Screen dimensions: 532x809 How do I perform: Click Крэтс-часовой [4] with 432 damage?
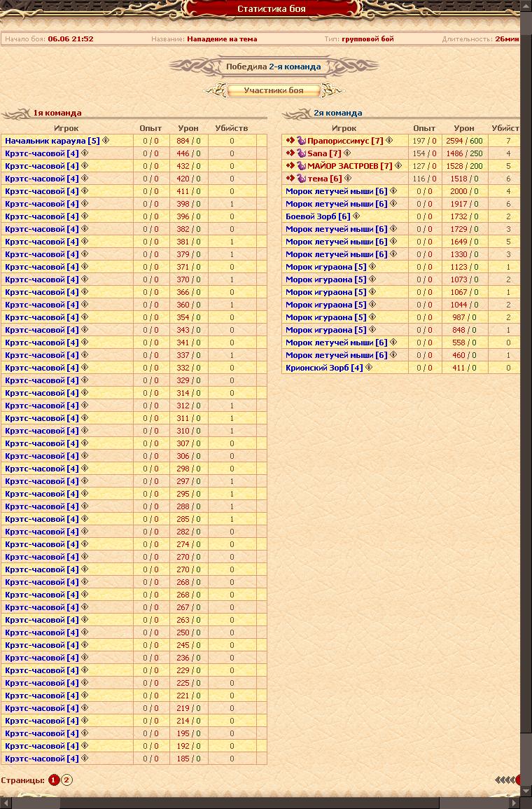[x=42, y=166]
